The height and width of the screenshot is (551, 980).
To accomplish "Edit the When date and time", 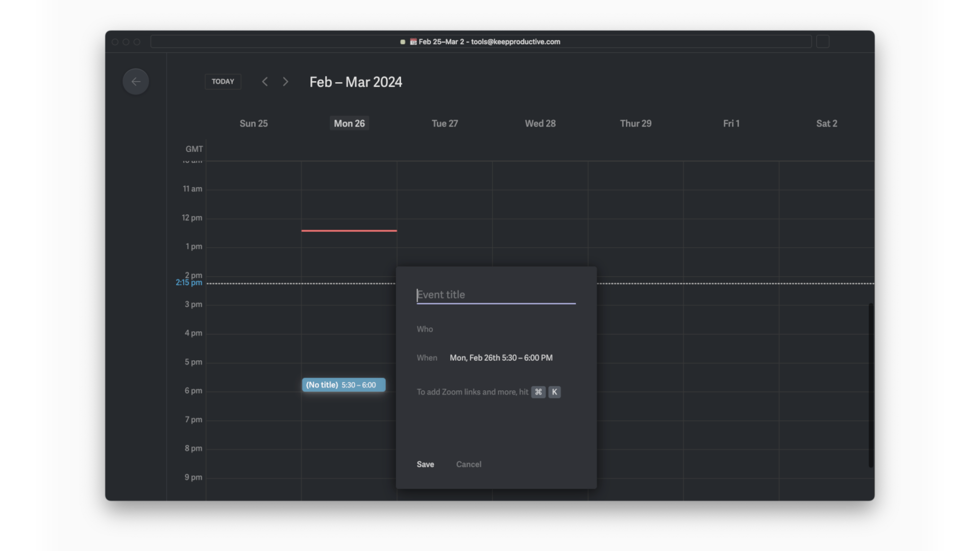I will [501, 358].
